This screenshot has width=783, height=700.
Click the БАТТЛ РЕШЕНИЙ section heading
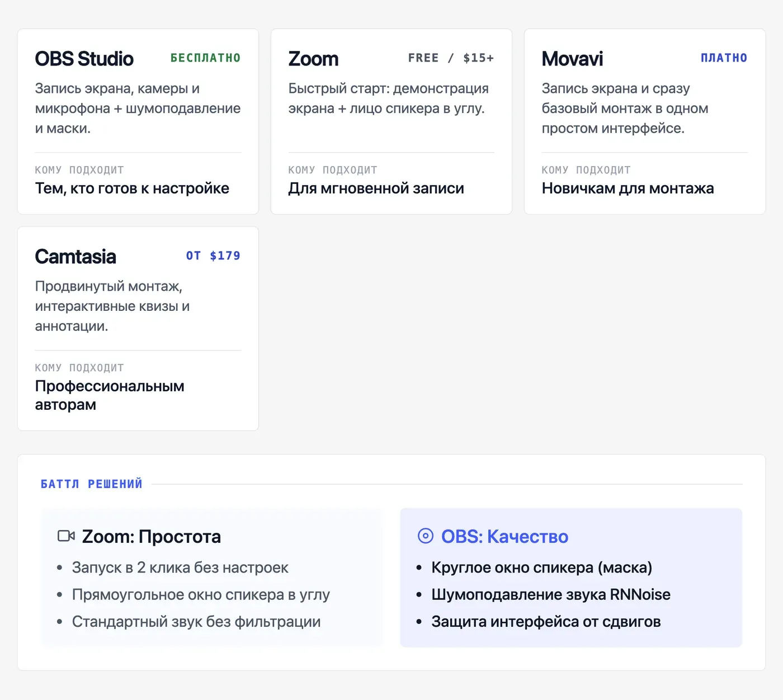tap(92, 484)
